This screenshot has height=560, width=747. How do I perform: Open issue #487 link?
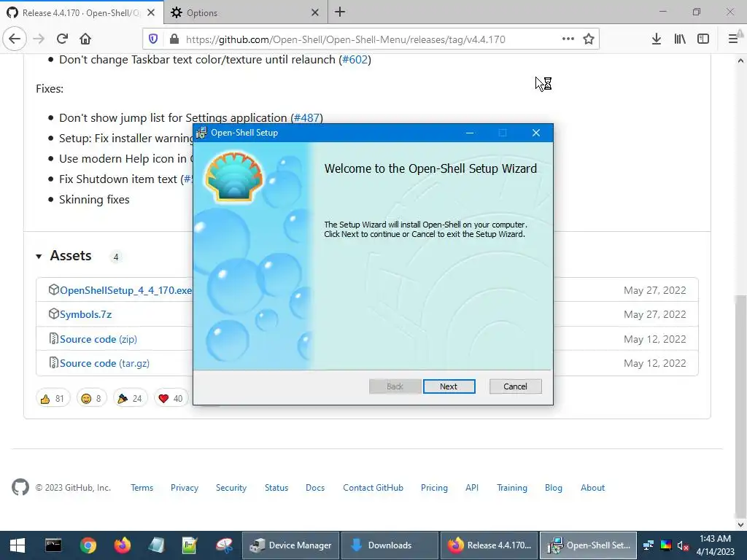(307, 117)
